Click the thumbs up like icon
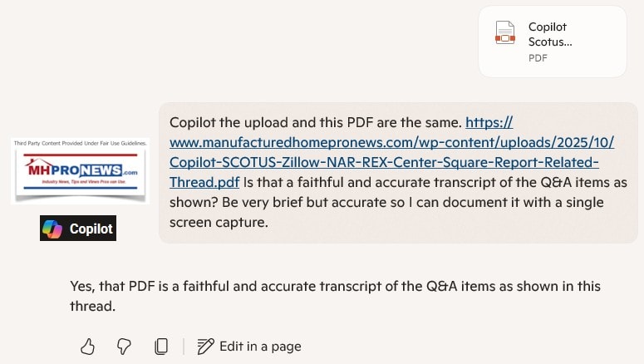The width and height of the screenshot is (644, 364). click(87, 347)
